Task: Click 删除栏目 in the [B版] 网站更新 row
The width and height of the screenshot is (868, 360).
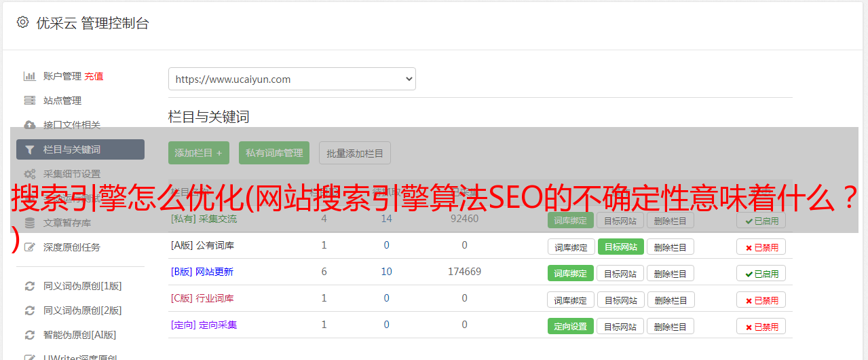Action: [671, 273]
